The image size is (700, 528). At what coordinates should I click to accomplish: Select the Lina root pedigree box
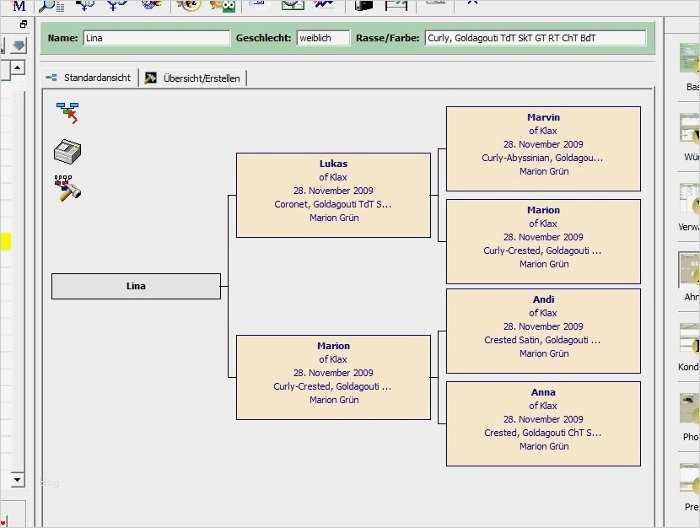(x=136, y=286)
